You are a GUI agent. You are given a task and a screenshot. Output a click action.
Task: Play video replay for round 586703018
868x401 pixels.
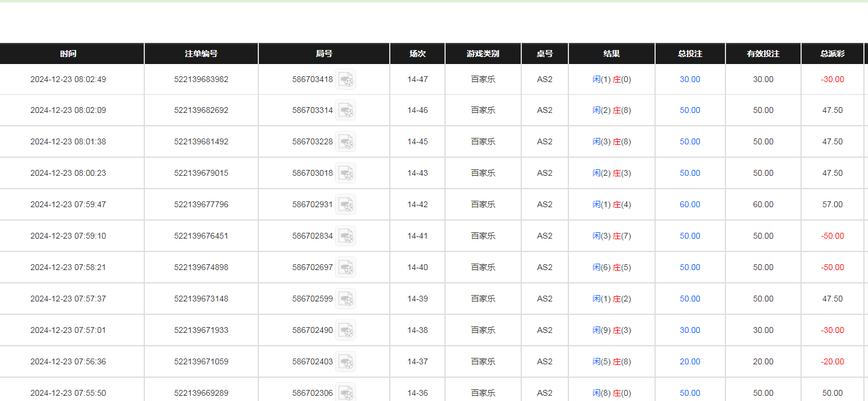346,173
